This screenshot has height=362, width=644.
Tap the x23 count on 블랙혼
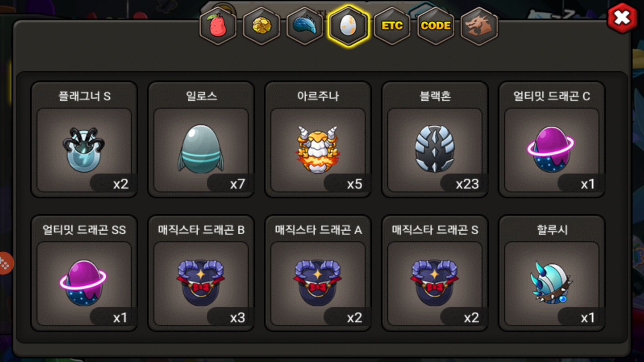(x=467, y=184)
